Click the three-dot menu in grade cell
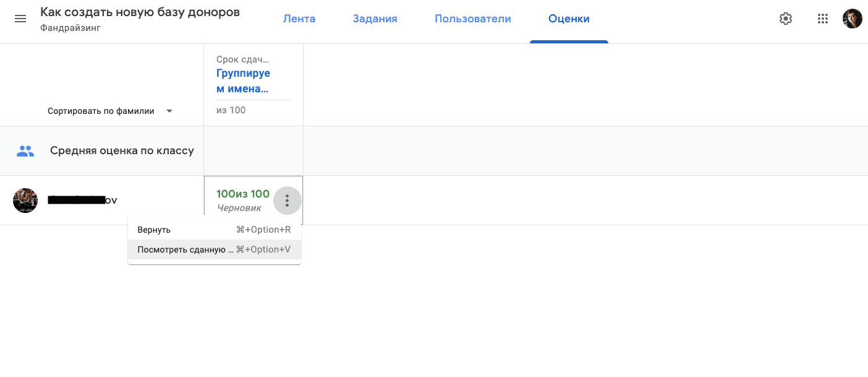Viewport: 868px width, 377px height. click(x=287, y=201)
